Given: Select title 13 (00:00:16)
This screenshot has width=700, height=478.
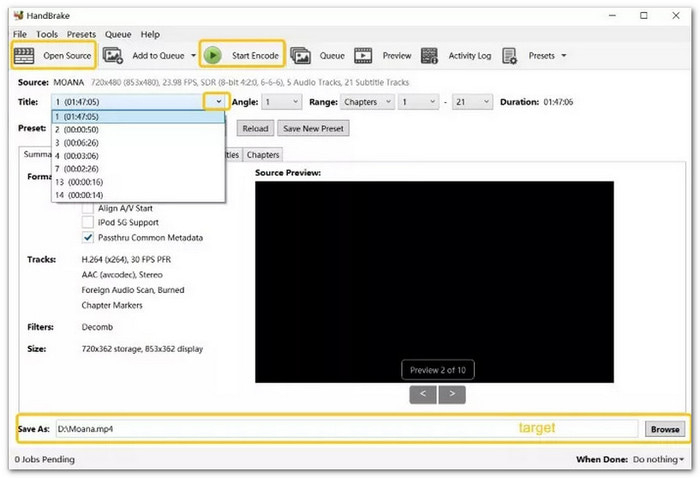Looking at the screenshot, I should (x=138, y=182).
